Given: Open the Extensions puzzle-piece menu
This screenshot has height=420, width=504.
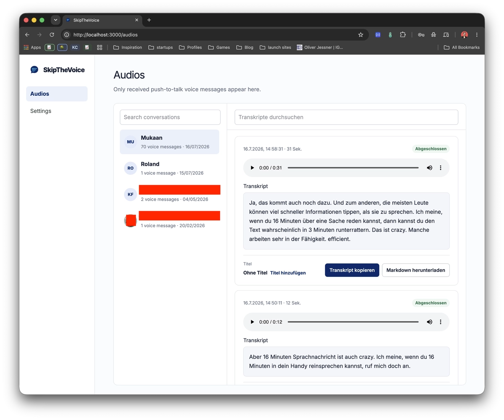Looking at the screenshot, I should pos(403,35).
